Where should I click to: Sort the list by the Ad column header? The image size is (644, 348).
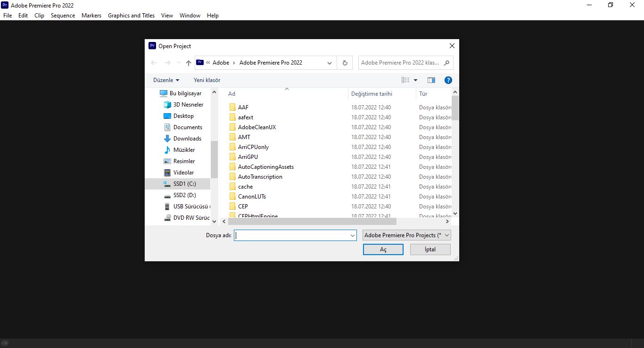(286, 94)
